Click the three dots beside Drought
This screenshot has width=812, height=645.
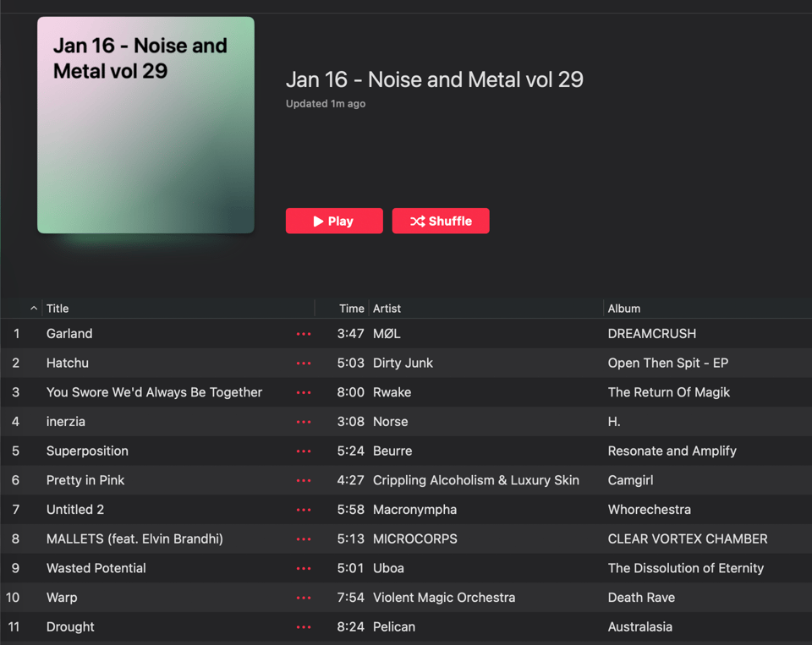pos(304,627)
